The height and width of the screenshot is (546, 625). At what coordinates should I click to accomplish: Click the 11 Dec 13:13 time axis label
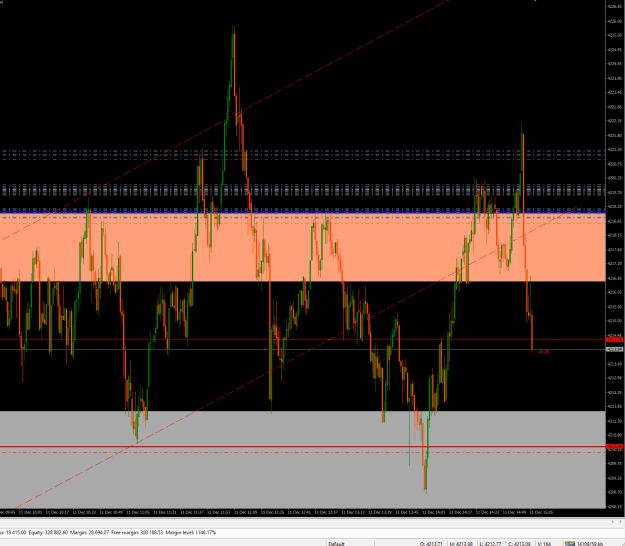(x=353, y=512)
